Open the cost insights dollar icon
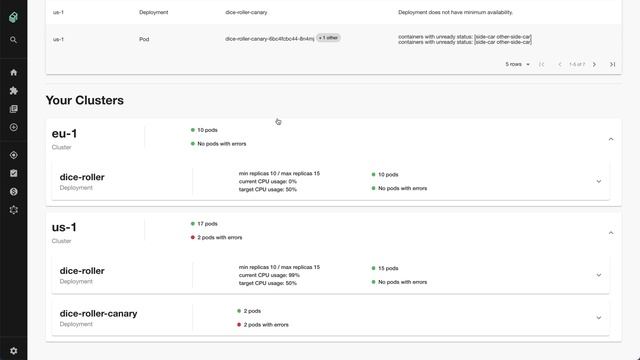This screenshot has width=640, height=360. pyautogui.click(x=13, y=191)
